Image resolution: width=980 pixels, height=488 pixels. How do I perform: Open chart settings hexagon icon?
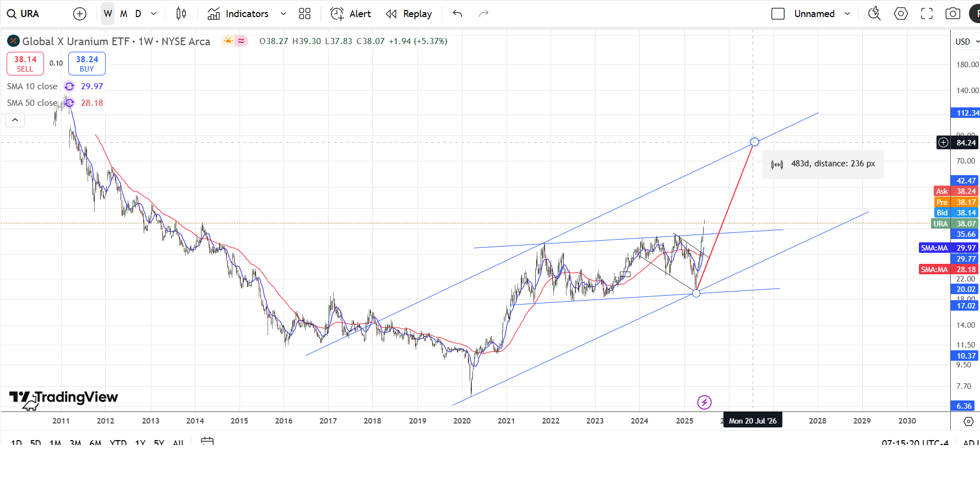coord(901,14)
